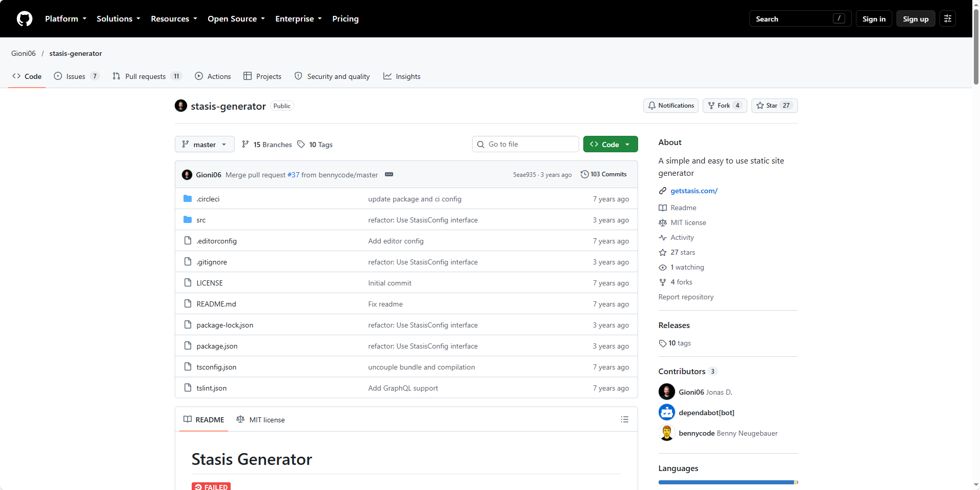The width and height of the screenshot is (980, 490).
Task: Click the Report repository link
Action: pyautogui.click(x=686, y=297)
